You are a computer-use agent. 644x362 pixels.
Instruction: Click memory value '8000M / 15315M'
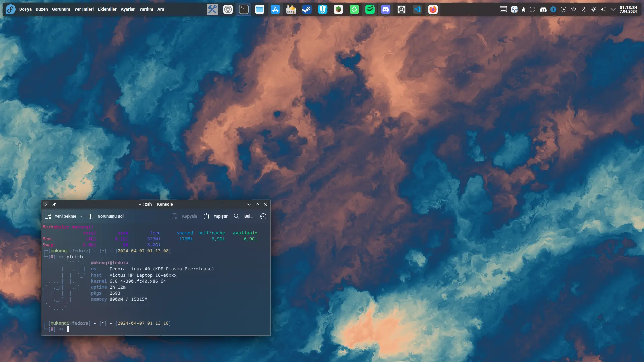(128, 299)
